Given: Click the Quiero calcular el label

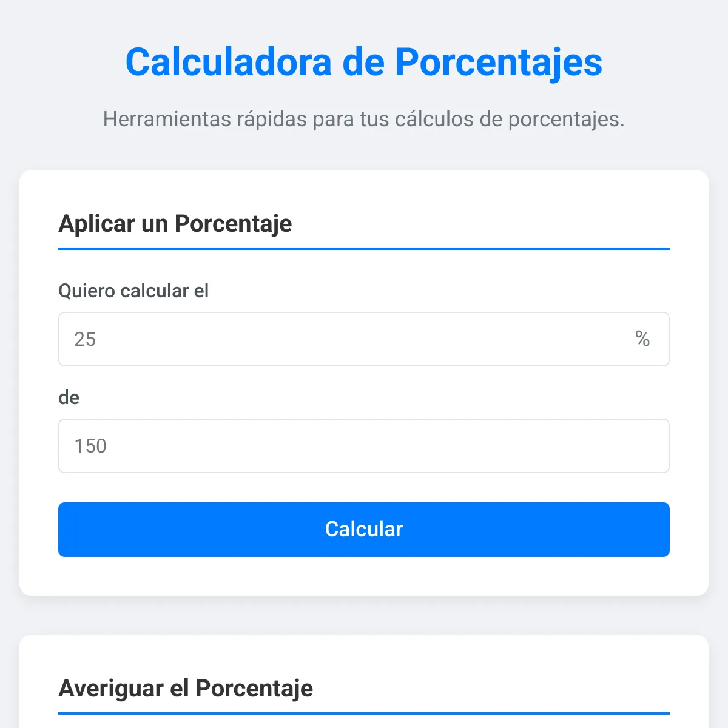Looking at the screenshot, I should coord(133,291).
